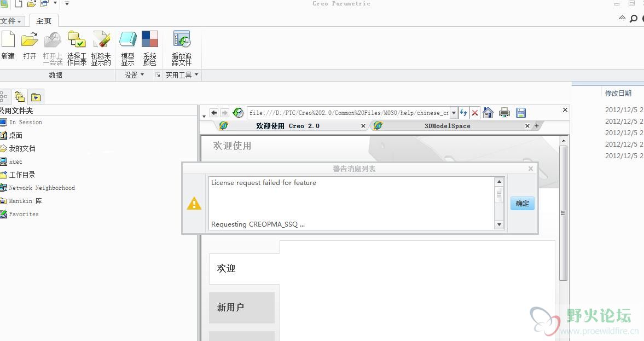The image size is (644, 341).
Task: Add a new browser tab with plus button
Action: (x=536, y=126)
